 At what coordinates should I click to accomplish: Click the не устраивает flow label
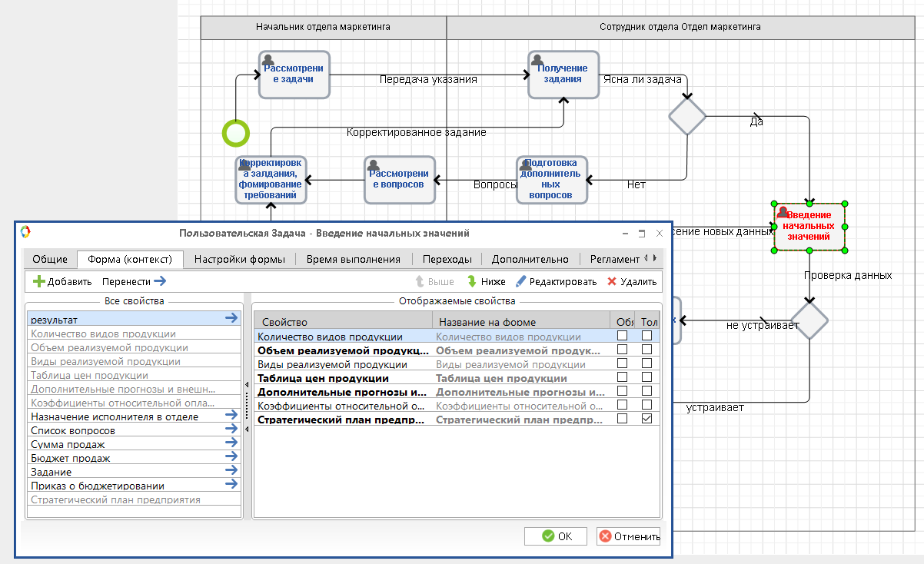point(763,326)
